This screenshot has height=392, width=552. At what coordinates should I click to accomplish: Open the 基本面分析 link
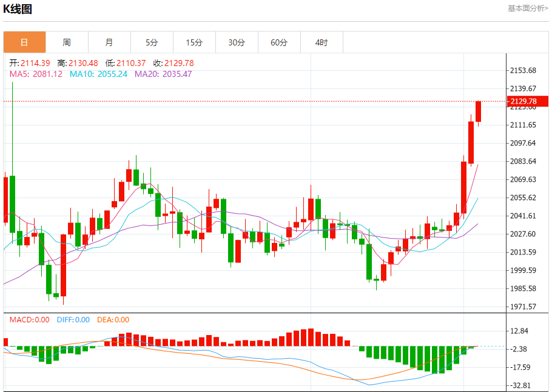tap(528, 8)
